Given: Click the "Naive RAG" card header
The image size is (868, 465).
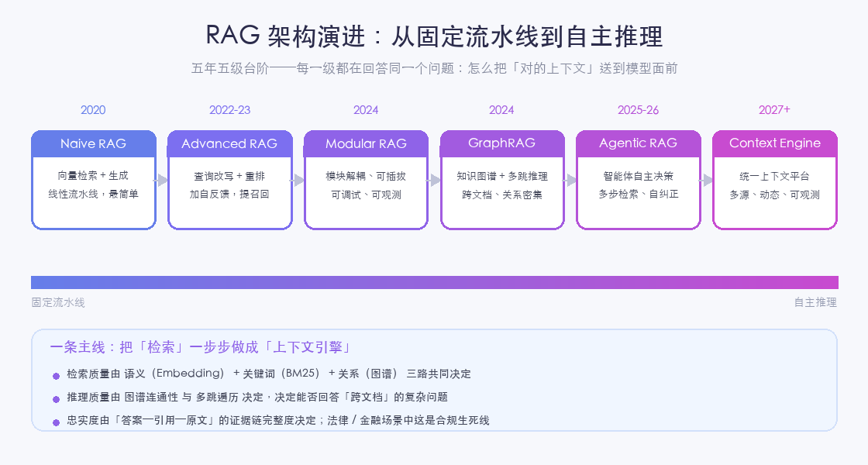Looking at the screenshot, I should tap(94, 143).
